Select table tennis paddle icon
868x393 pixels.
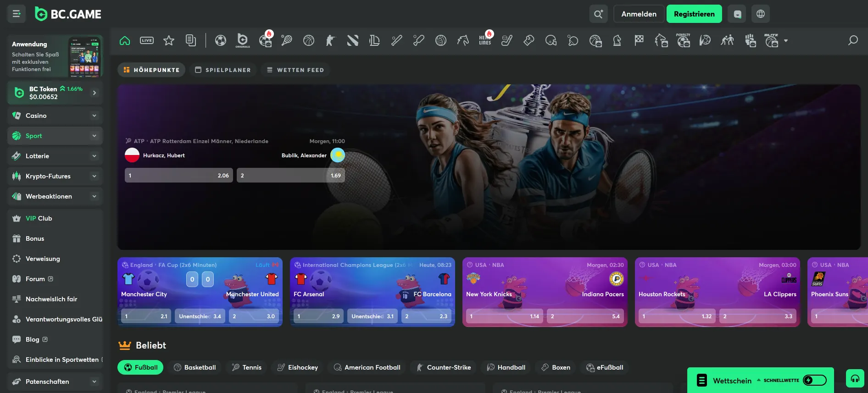(x=573, y=40)
